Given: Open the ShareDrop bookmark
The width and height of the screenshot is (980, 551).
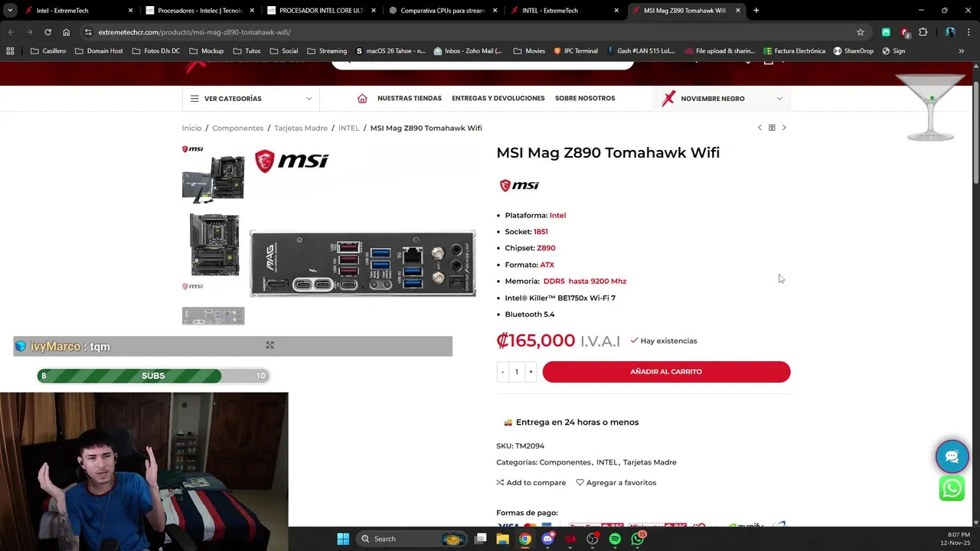Looking at the screenshot, I should [853, 51].
